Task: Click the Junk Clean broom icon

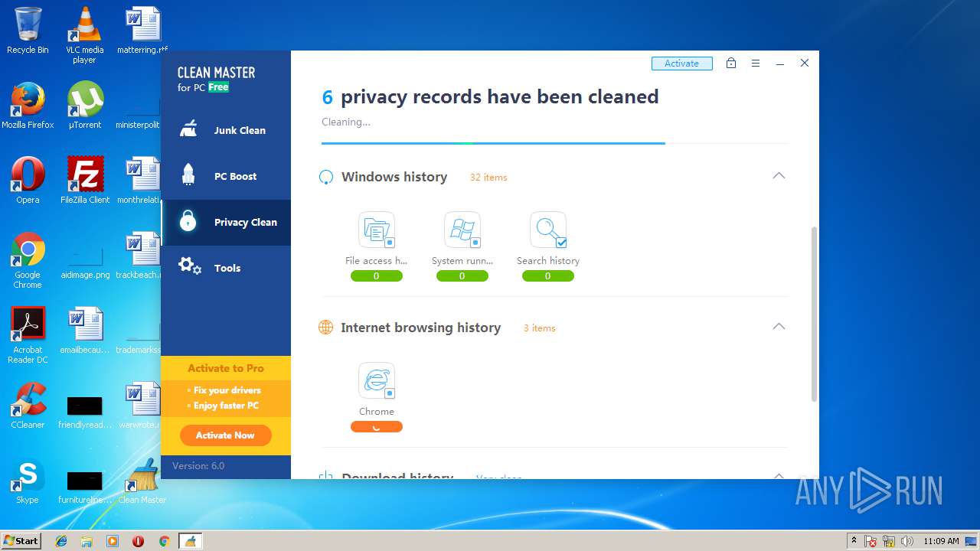Action: point(188,129)
